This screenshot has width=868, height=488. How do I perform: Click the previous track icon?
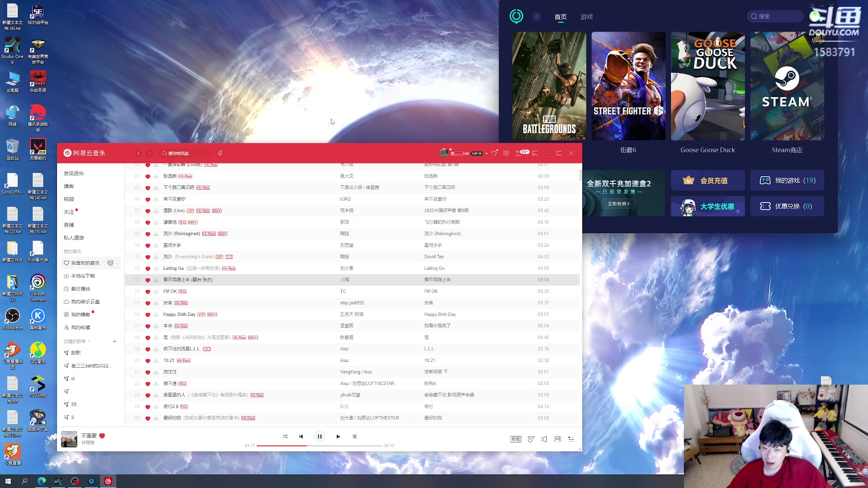coord(301,436)
